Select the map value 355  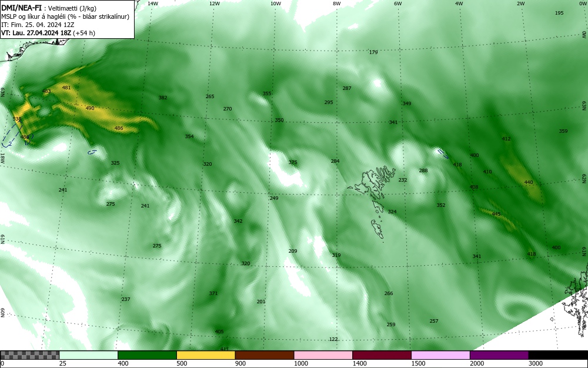click(266, 93)
